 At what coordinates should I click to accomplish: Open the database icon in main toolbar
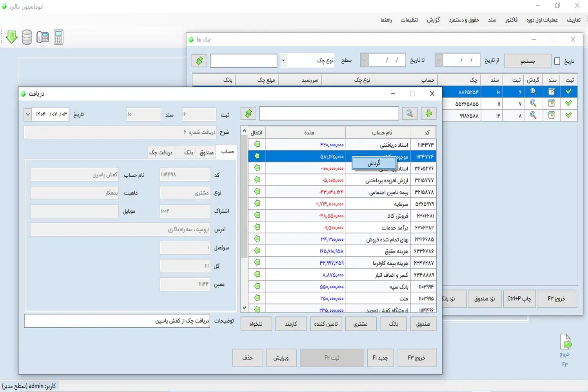coord(27,37)
